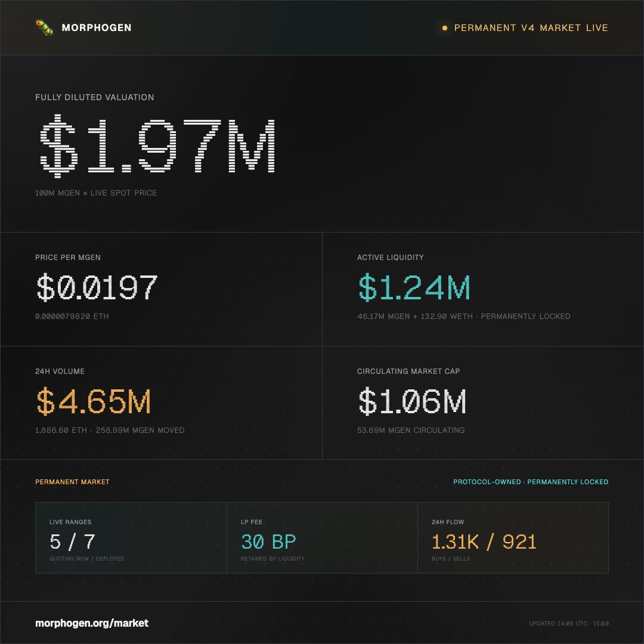Click the 'FULLY DILUTED VALUATION' label

tap(94, 97)
